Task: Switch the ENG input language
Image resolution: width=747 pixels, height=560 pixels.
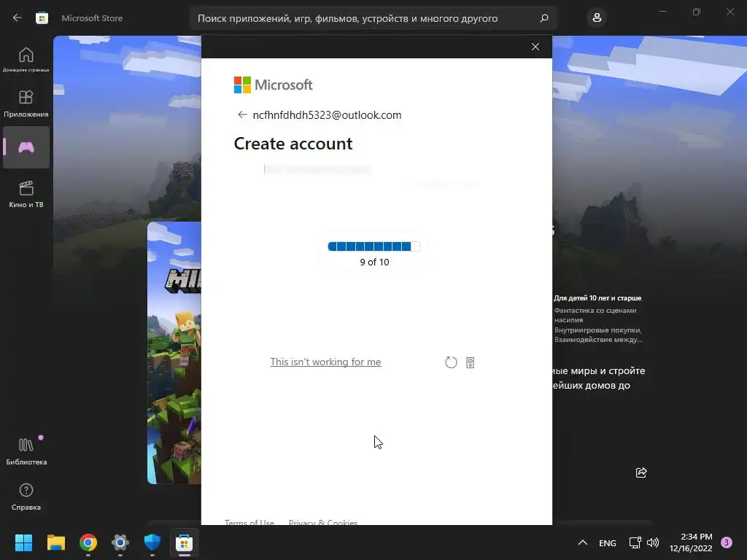Action: [x=608, y=542]
